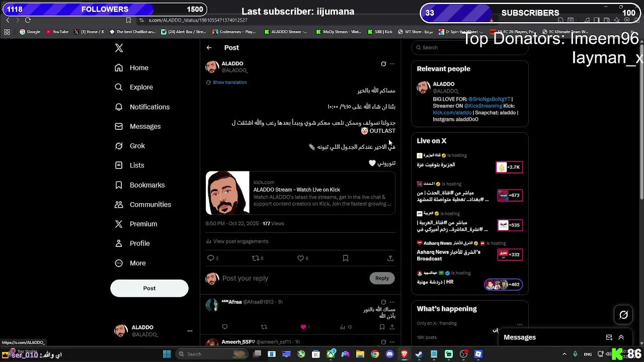Open Afraa's profile avatar

click(x=212, y=305)
